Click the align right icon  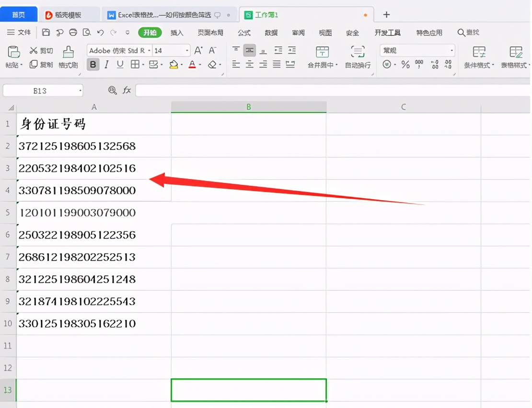pos(263,64)
